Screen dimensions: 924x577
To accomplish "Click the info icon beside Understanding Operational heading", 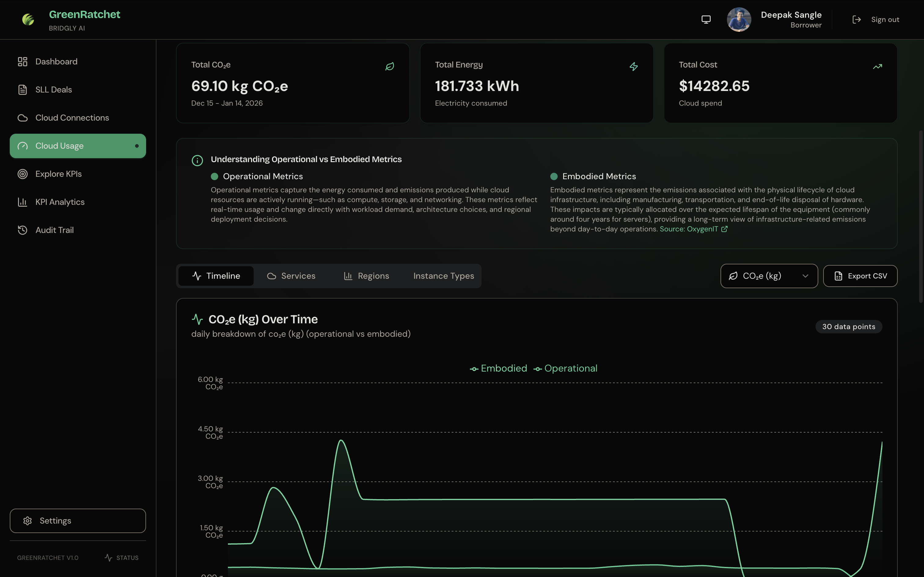I will tap(197, 160).
